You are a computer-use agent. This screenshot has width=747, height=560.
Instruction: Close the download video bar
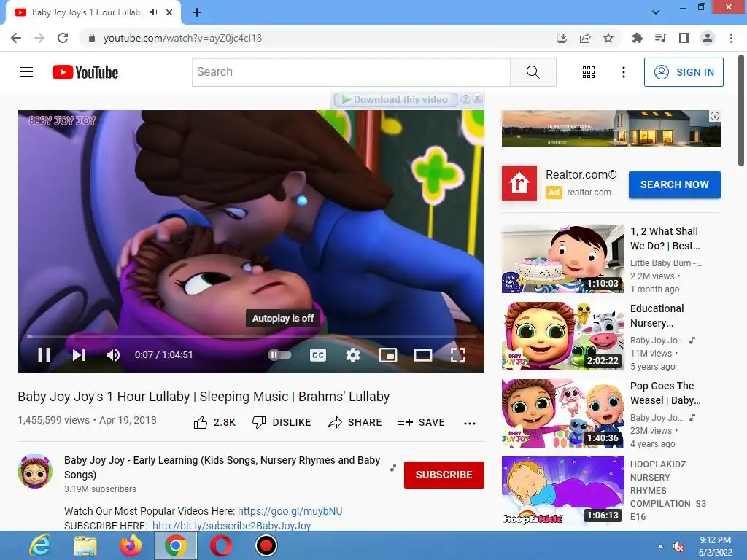point(477,98)
